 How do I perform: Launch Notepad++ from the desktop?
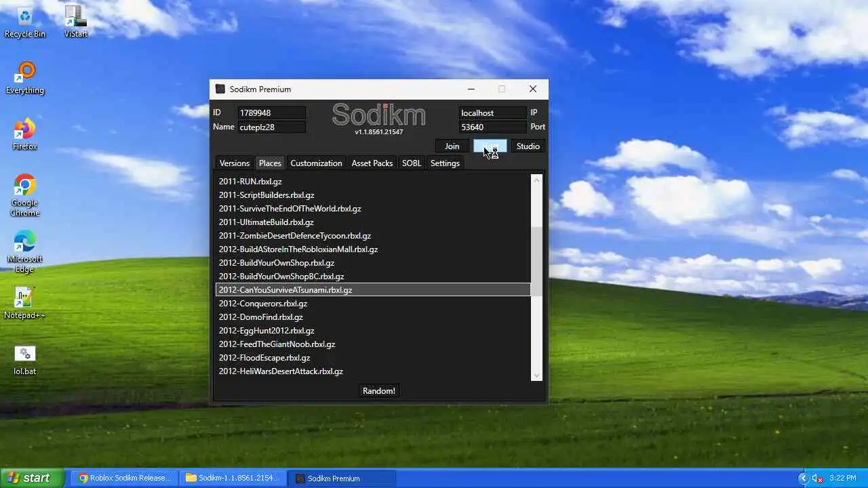click(x=25, y=303)
